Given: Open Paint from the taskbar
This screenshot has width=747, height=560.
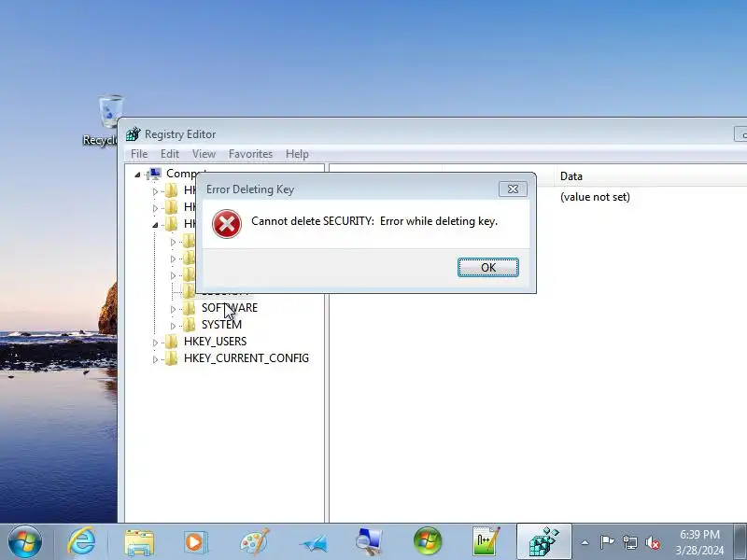Looking at the screenshot, I should tap(254, 542).
